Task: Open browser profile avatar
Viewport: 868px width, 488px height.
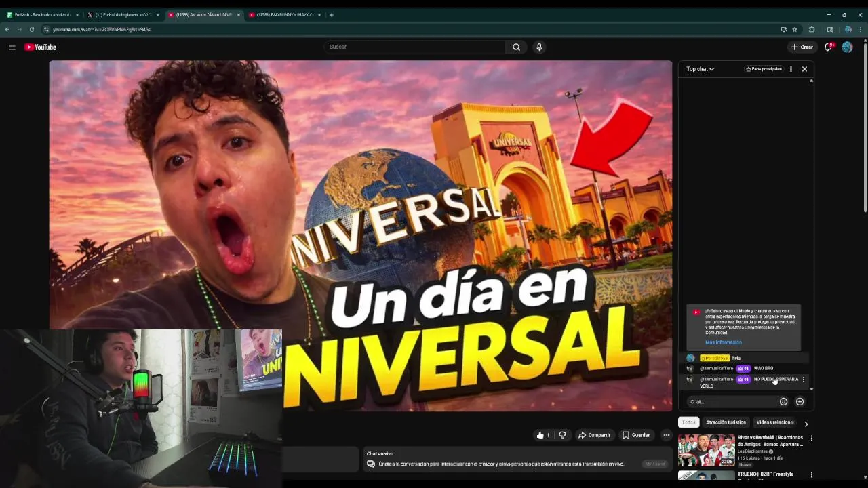Action: point(848,29)
